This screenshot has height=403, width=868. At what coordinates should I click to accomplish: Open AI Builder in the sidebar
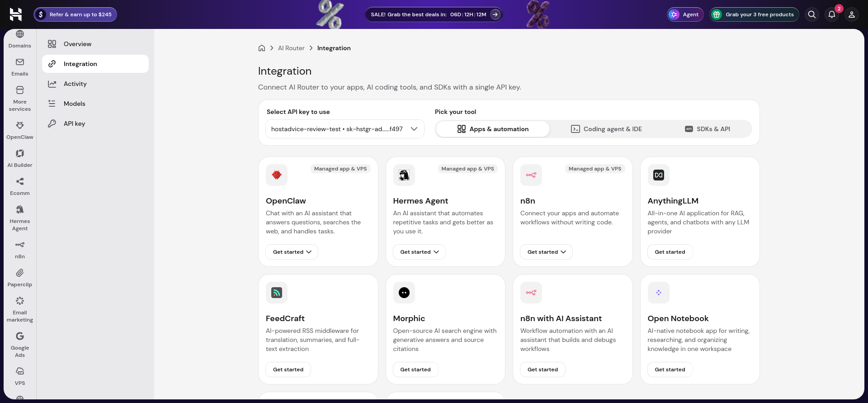20,159
